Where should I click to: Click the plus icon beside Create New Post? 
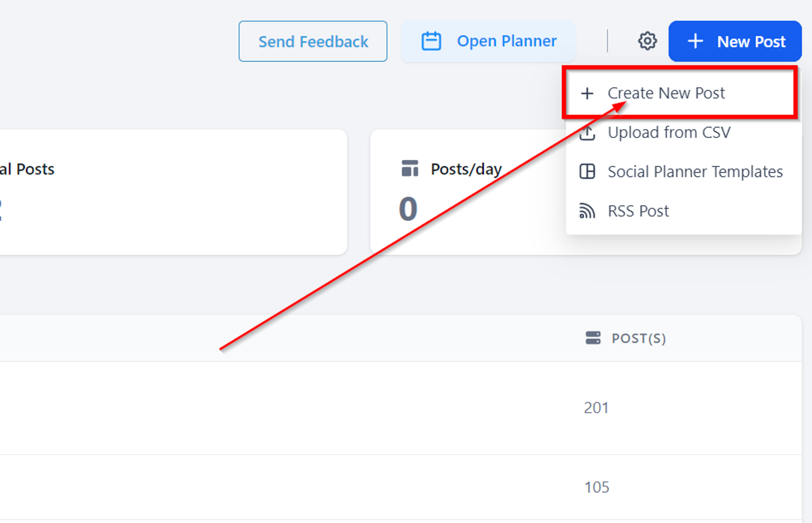tap(587, 93)
